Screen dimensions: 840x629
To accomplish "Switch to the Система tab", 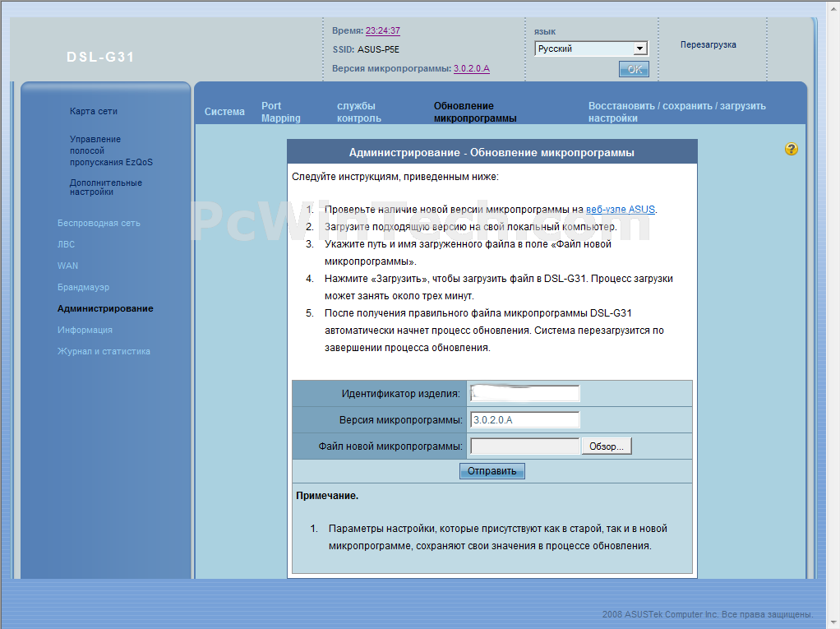I will [x=224, y=112].
